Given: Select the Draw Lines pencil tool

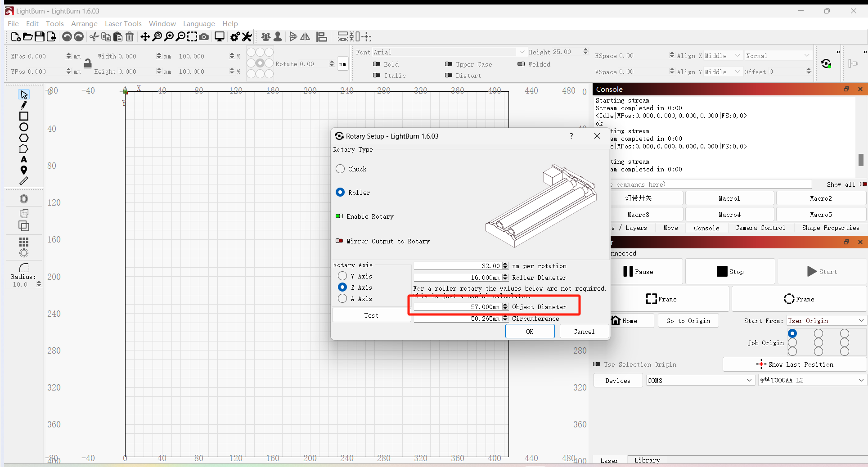Looking at the screenshot, I should pos(24,105).
